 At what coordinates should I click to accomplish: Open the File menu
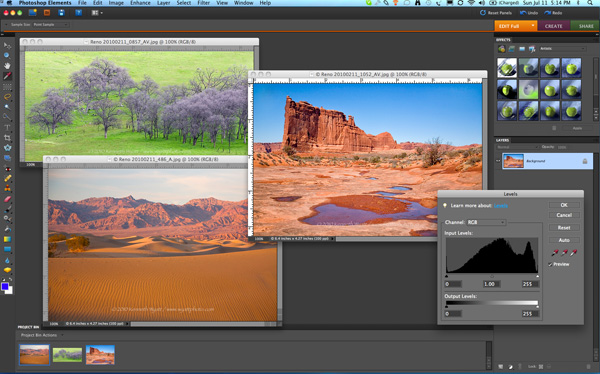(82, 3)
